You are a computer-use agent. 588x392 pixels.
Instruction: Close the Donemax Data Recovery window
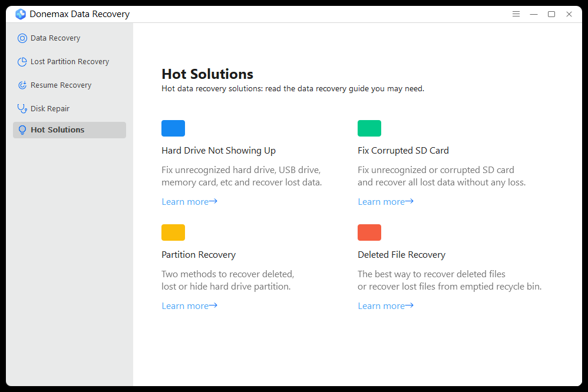tap(569, 14)
